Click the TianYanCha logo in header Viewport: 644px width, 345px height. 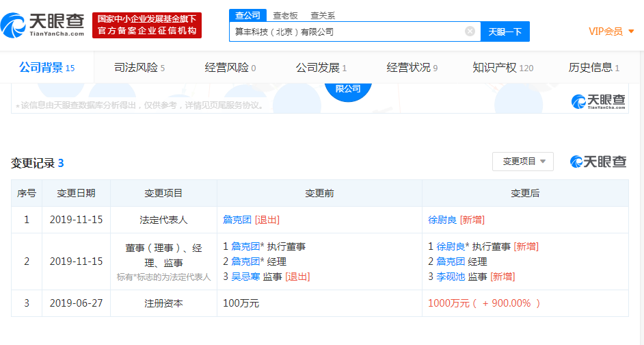42,25
